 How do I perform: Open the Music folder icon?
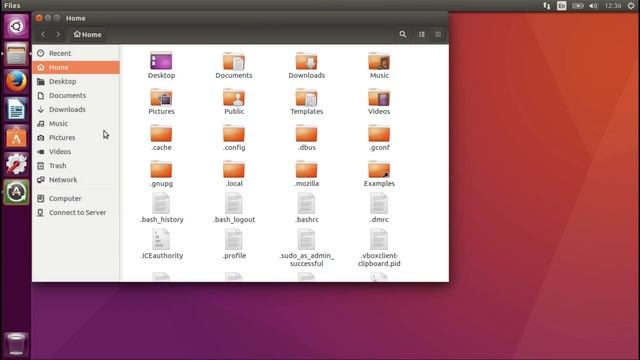point(379,61)
